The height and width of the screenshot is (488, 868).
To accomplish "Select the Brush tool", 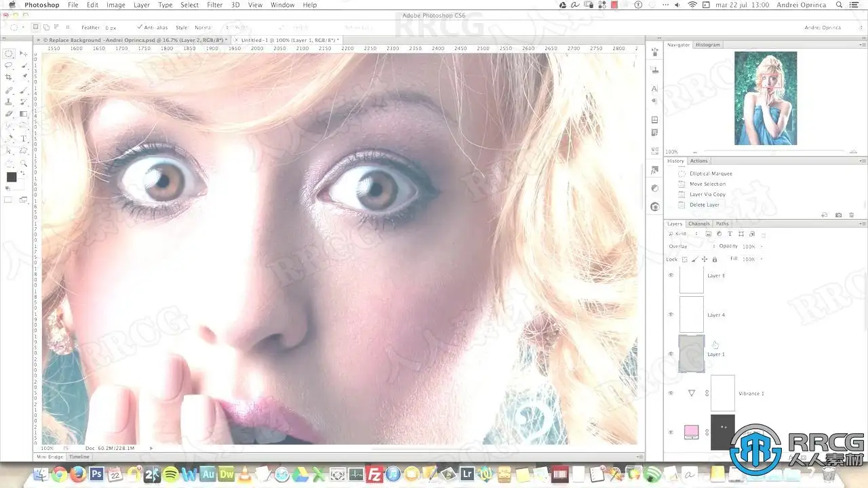I will (24, 90).
